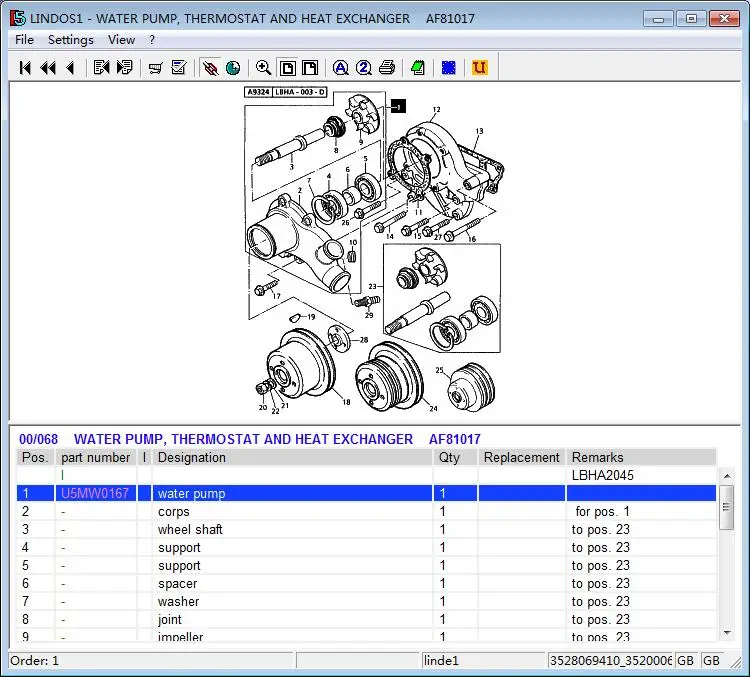Click callout number 25 in the diagram
750x677 pixels.
(x=439, y=370)
